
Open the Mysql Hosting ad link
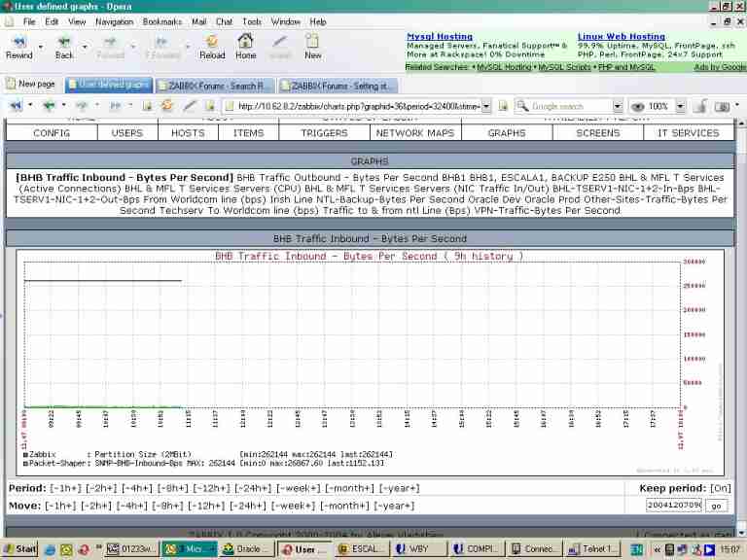pos(439,37)
